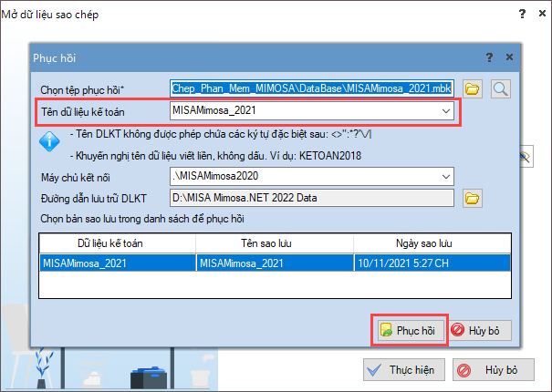Click the help question mark in Phục hồi dialog
Screen dimensions: 552x392
click(489, 57)
